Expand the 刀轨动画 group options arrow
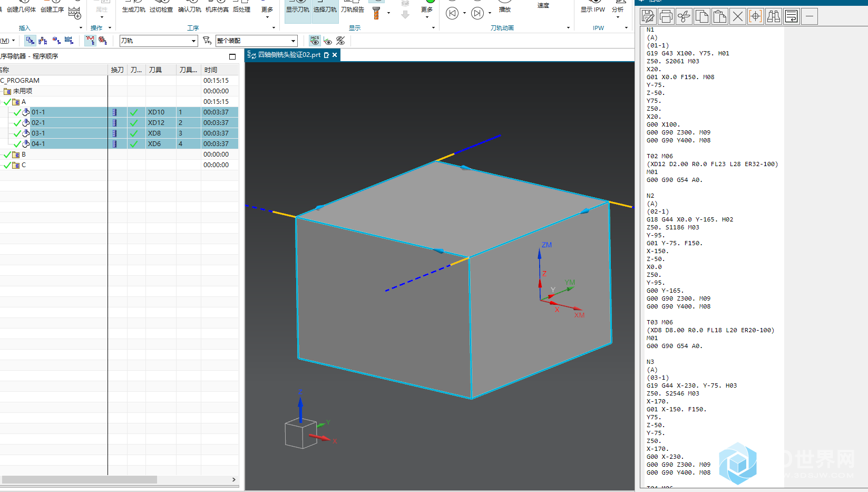The image size is (868, 492). pyautogui.click(x=568, y=28)
